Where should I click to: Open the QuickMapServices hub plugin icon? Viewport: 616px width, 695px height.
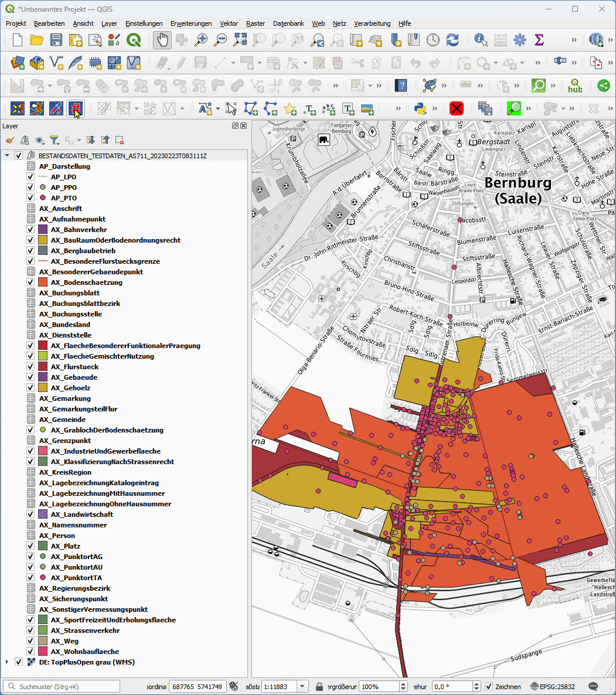coord(575,85)
